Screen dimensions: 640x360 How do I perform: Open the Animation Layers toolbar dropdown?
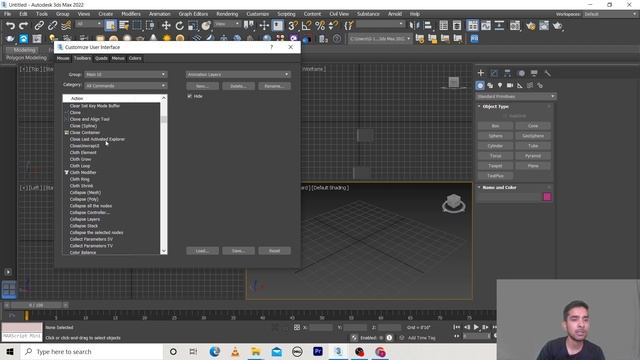point(238,75)
